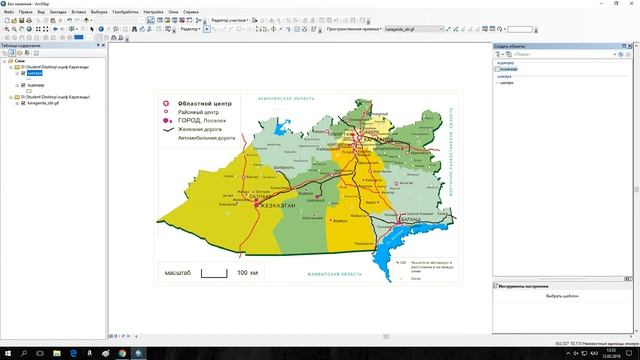Save the map document
640x360 pixels.
coord(22,20)
